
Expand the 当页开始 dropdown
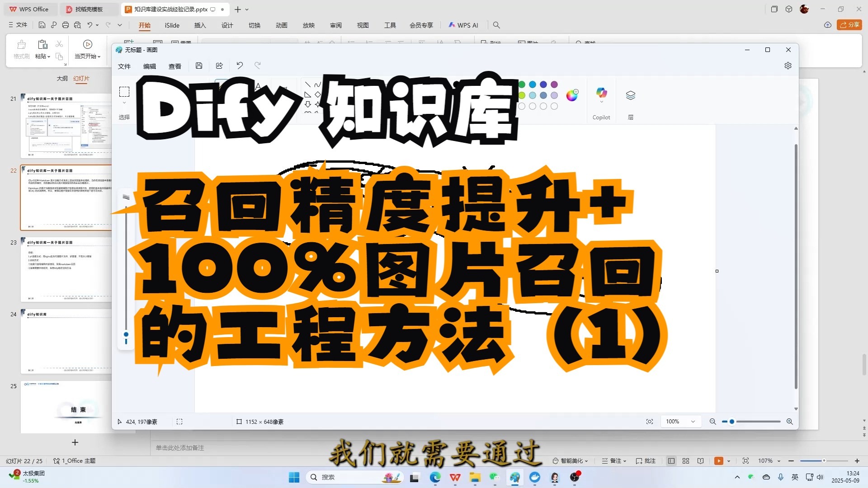[x=99, y=56]
